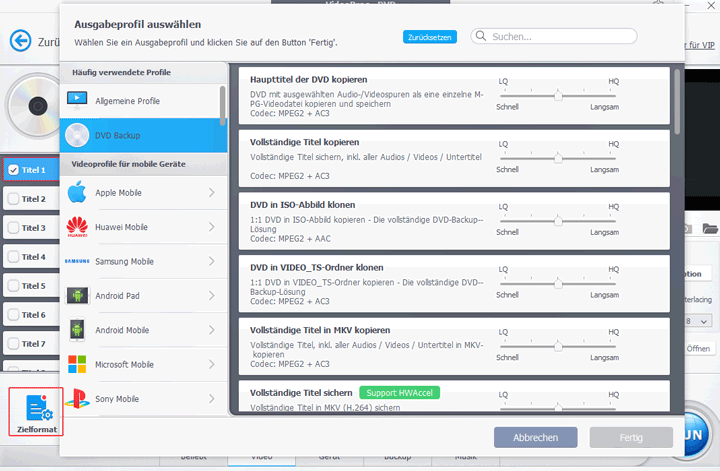
Task: Click the Apple logo icon
Action: (x=77, y=192)
